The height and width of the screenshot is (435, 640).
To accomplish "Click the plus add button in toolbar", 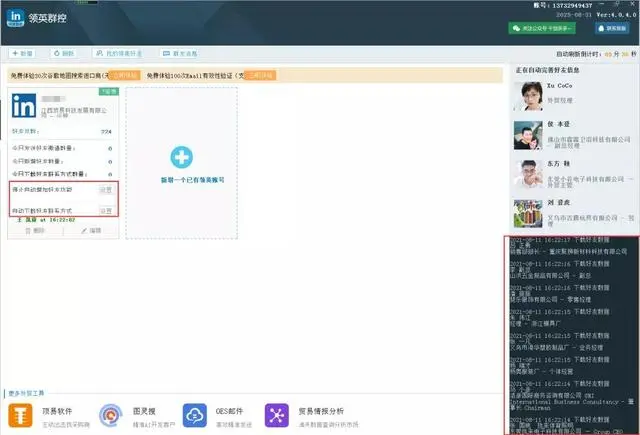I will (22, 53).
